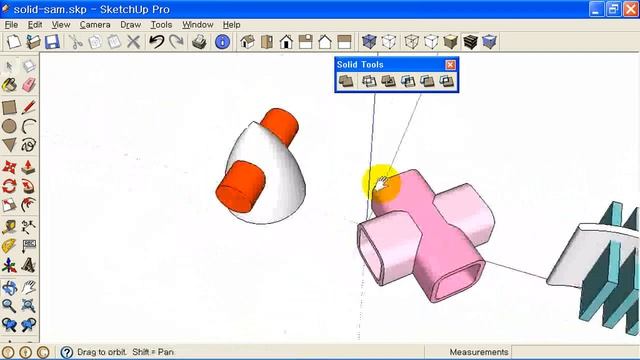Go to Previous camera view
This screenshot has height=360, width=640.
click(x=9, y=325)
